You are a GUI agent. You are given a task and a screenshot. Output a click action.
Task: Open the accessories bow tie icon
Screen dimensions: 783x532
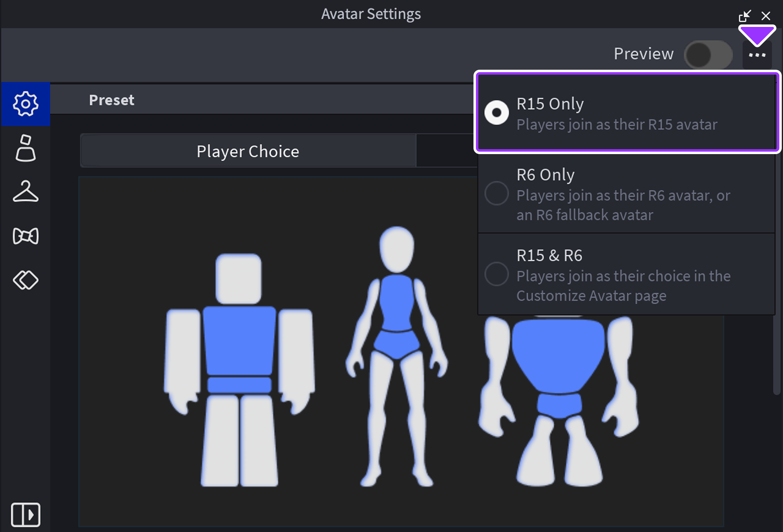(x=25, y=236)
